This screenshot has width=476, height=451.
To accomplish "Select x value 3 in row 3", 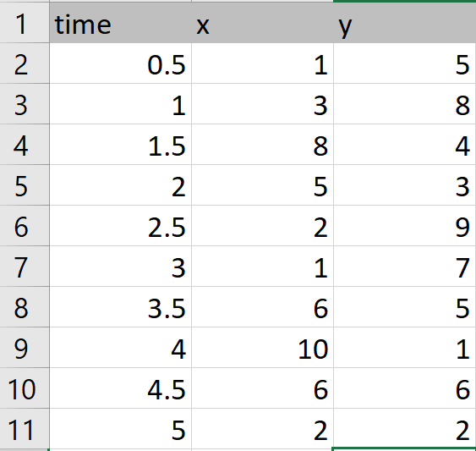I will coord(263,104).
